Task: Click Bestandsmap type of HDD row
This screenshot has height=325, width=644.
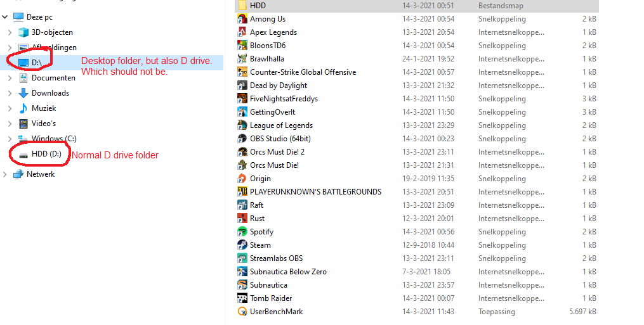Action: click(501, 6)
